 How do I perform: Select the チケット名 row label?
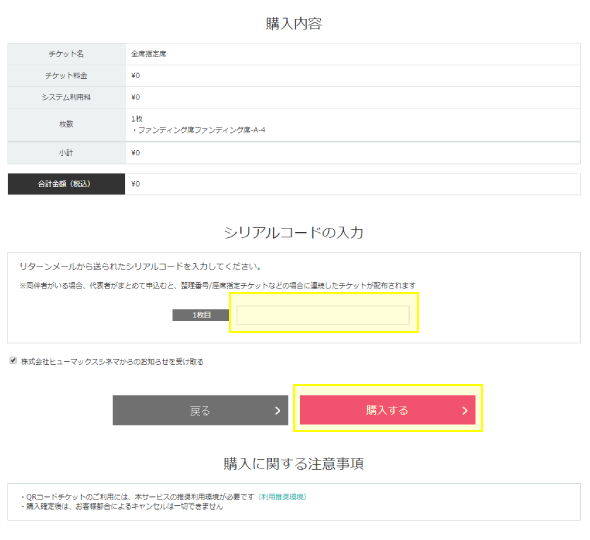click(x=66, y=54)
